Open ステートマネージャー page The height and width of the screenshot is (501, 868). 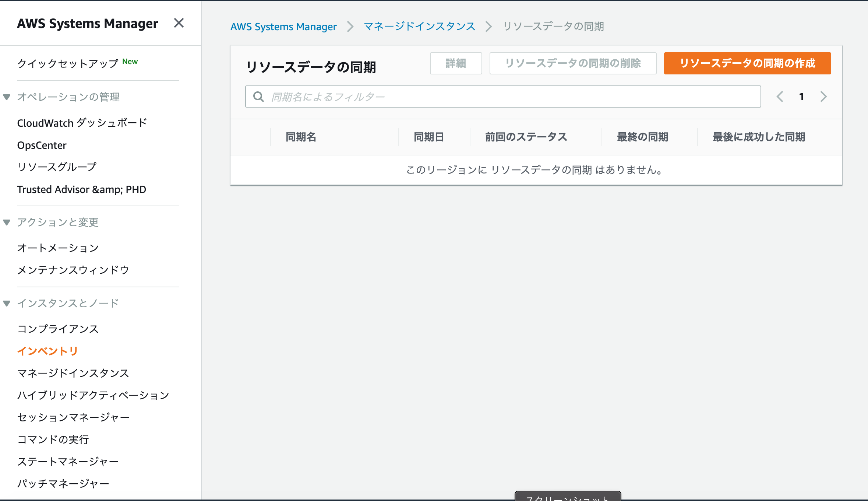68,462
